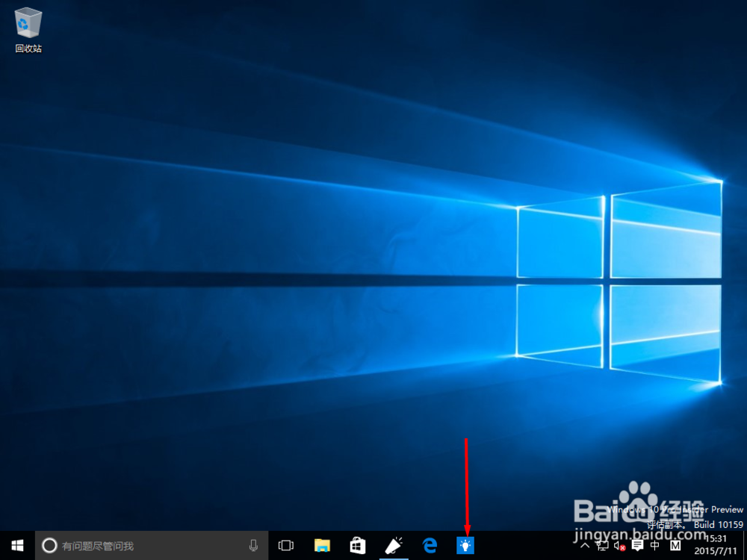Activate the Cortana microphone

253,545
